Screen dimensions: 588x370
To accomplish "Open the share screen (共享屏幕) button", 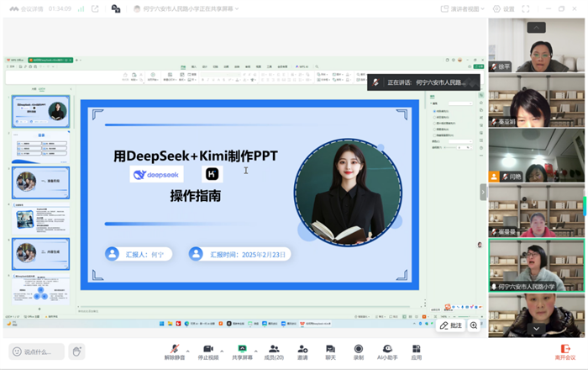I will (x=242, y=351).
